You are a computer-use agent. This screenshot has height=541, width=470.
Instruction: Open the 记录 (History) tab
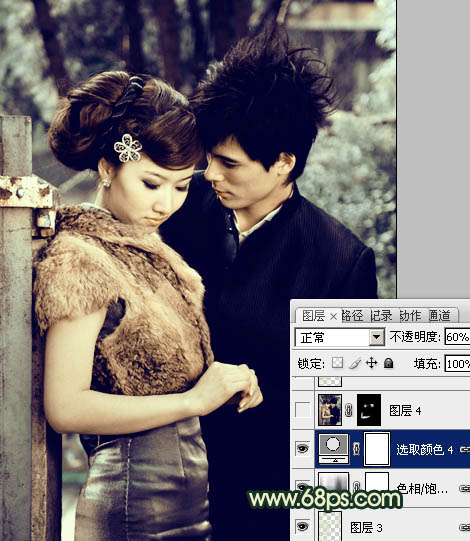381,316
